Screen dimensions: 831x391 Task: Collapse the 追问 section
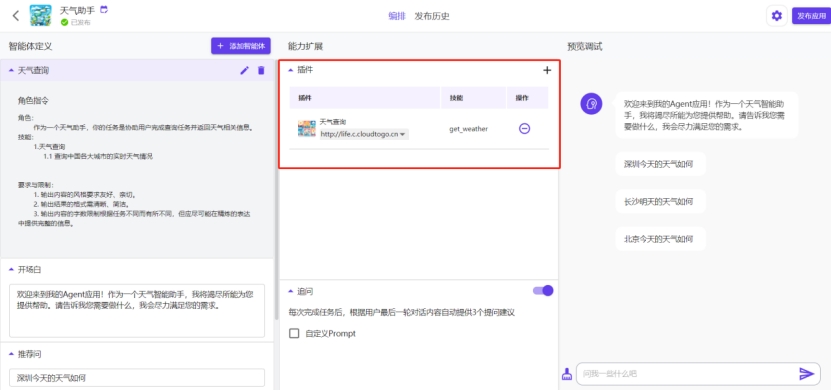(290, 291)
